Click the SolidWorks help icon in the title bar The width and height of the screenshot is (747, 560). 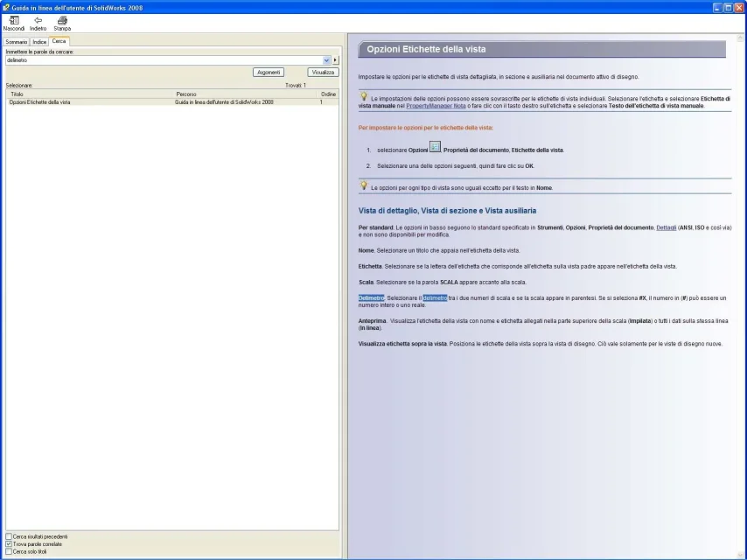coord(6,7)
